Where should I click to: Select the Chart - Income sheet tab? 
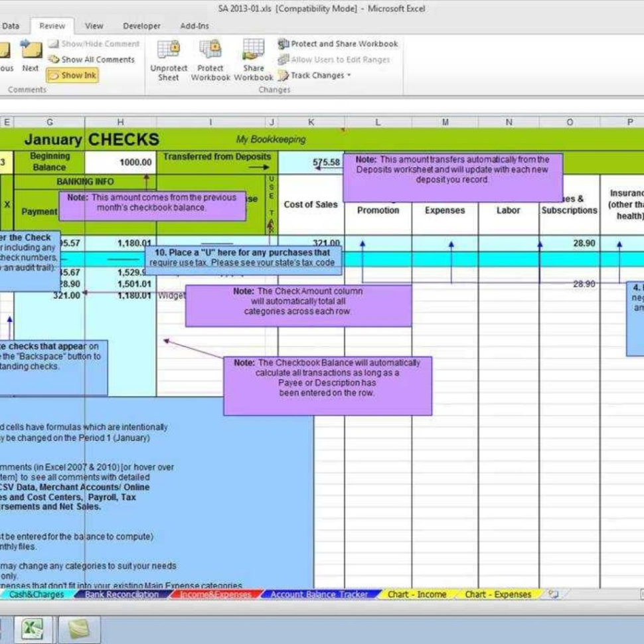point(418,594)
